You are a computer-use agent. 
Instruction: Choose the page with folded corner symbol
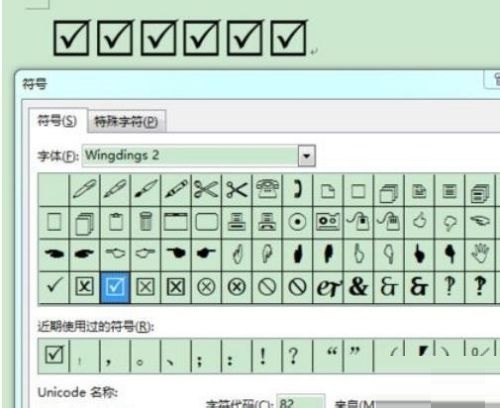[328, 191]
